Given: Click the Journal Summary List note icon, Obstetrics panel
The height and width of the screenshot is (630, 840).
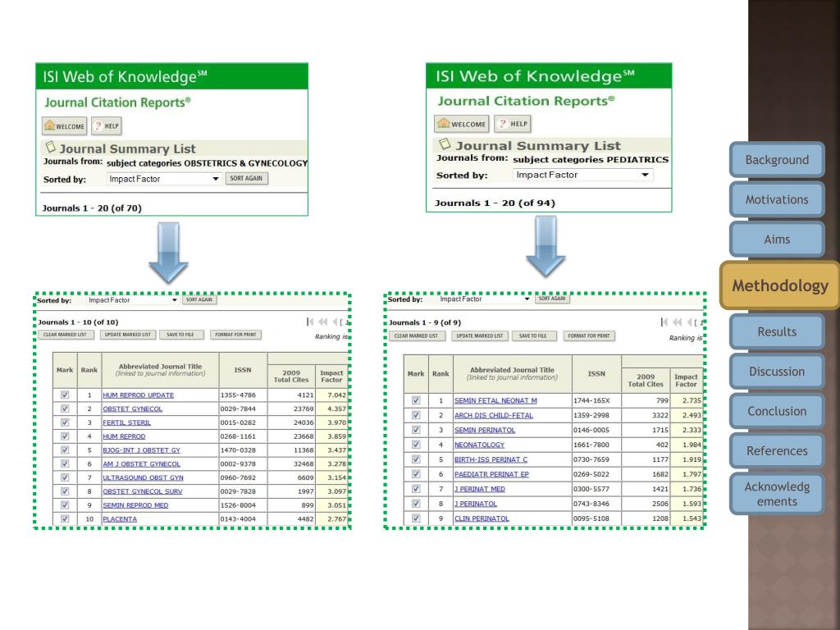Looking at the screenshot, I should coord(50,146).
